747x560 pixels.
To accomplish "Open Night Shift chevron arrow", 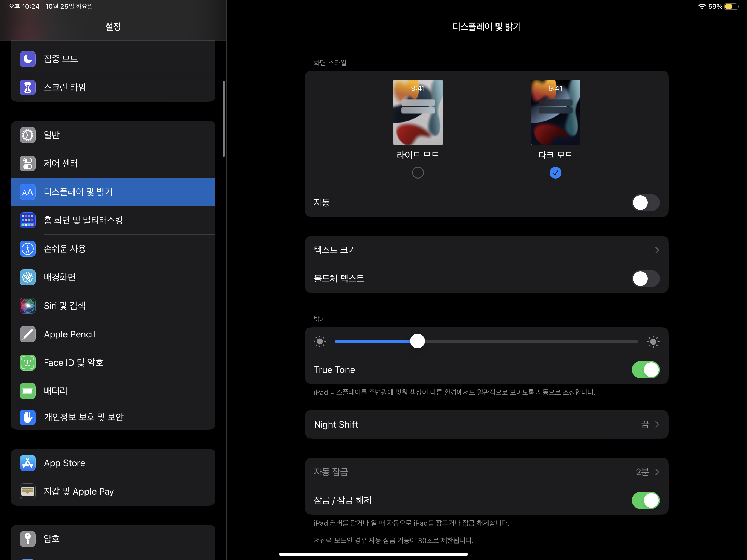I will [x=657, y=425].
